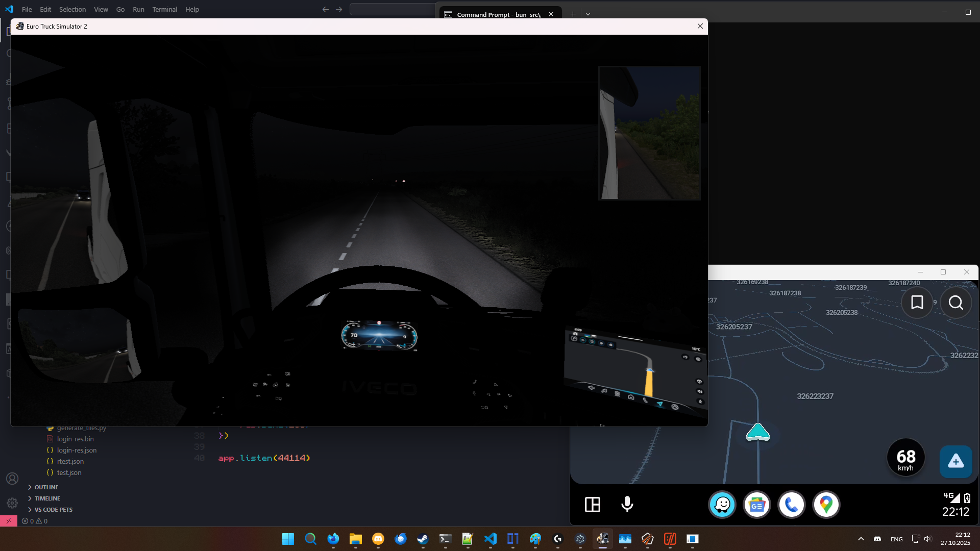Switch to Euro Truck Simulator 2 taskbar icon

[602, 539]
